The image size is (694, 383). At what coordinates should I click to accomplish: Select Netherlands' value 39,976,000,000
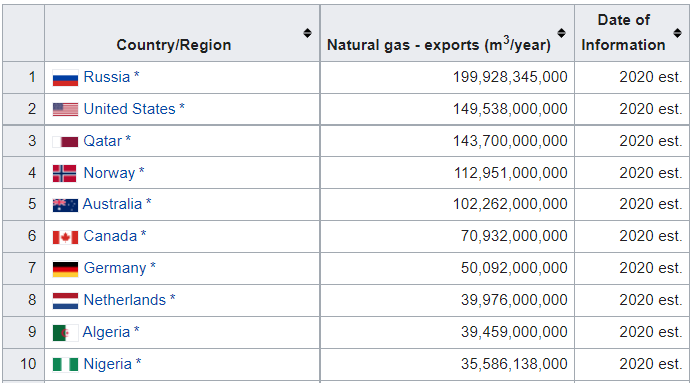(514, 300)
